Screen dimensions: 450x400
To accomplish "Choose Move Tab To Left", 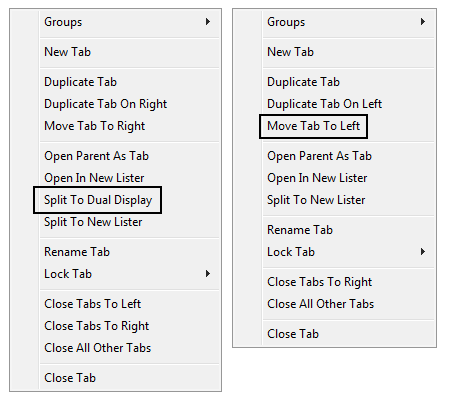I will (313, 126).
